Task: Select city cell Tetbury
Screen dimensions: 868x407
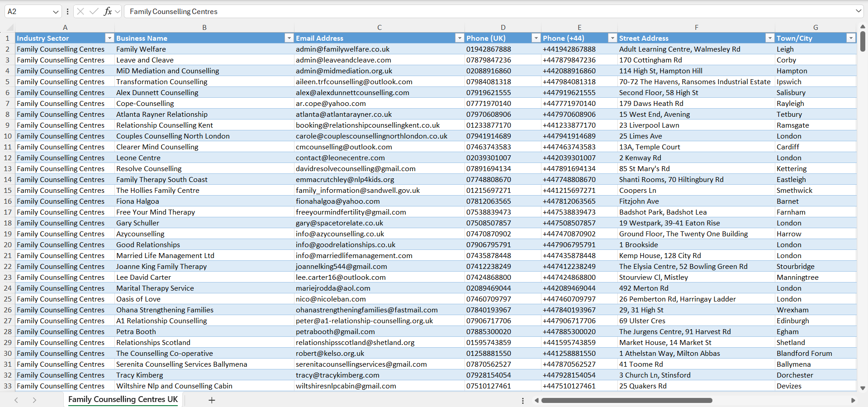Action: pos(816,114)
